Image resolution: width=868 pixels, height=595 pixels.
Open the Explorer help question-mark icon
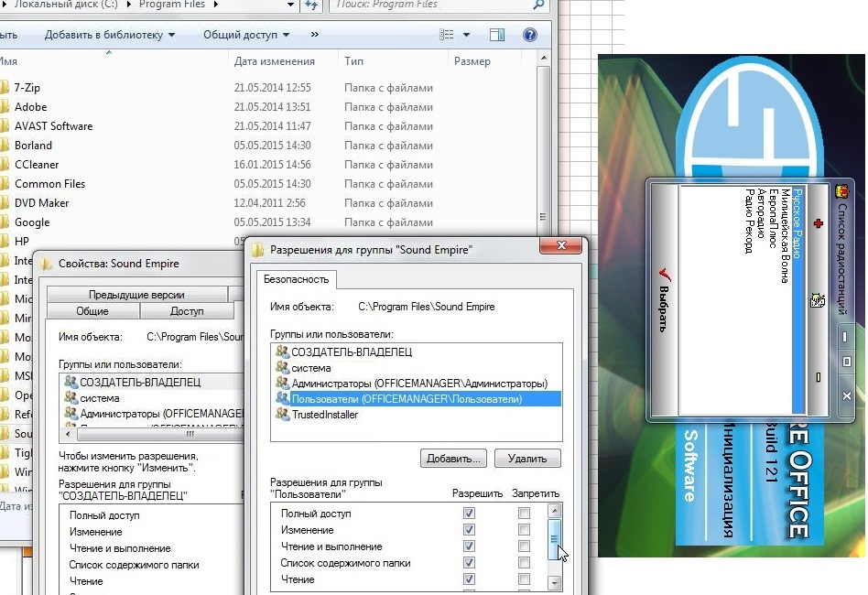pyautogui.click(x=529, y=35)
